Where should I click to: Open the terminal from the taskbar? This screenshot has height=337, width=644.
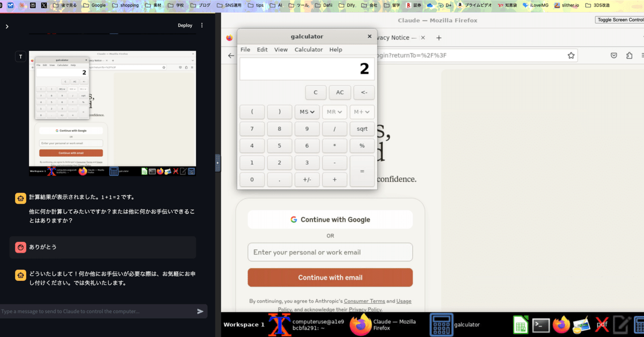(541, 324)
